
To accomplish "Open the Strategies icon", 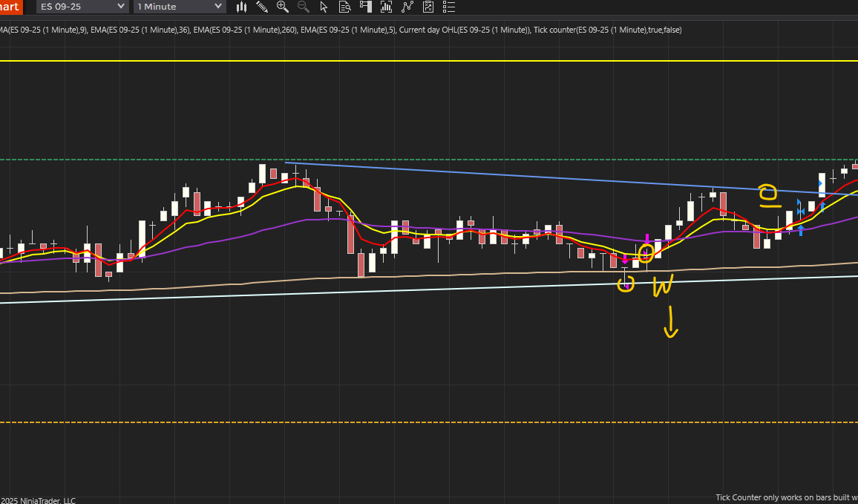I will point(428,7).
